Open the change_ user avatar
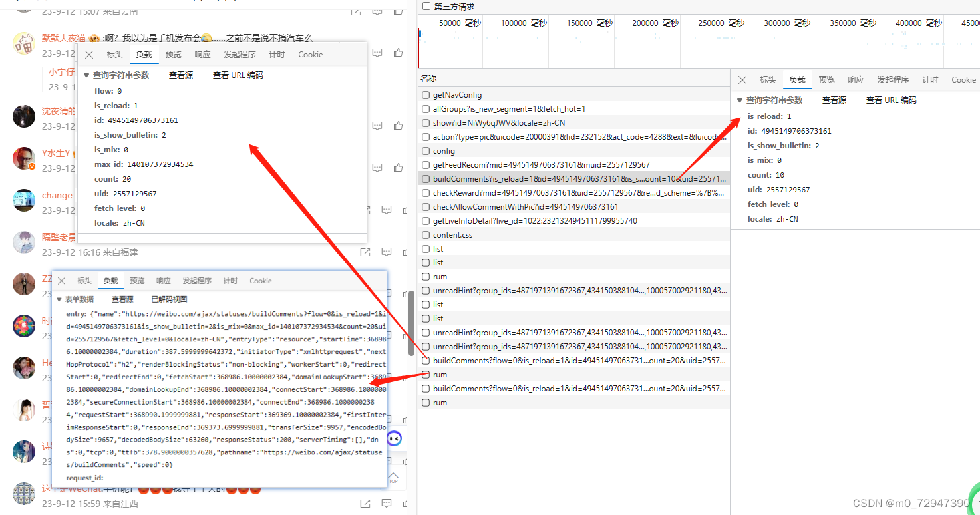 24,200
